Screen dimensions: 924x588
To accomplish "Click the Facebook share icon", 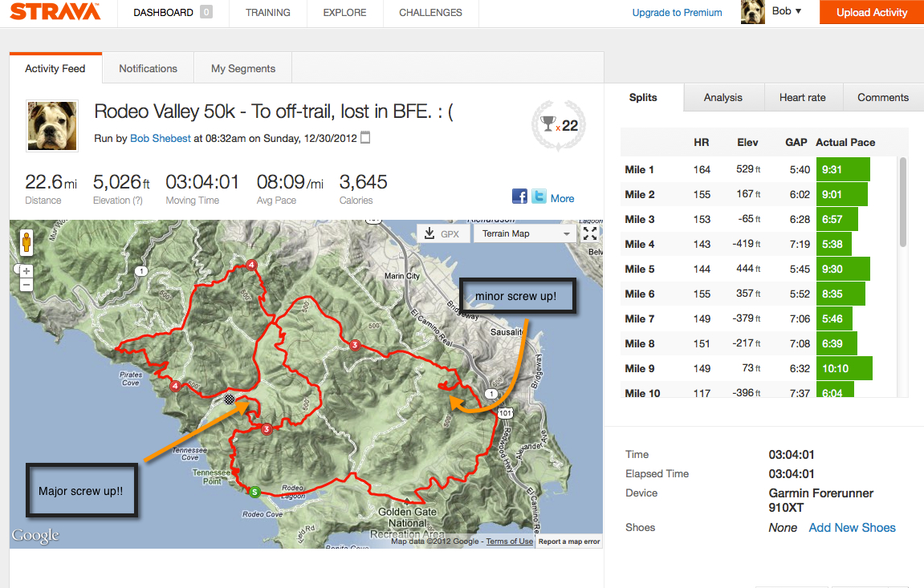I will [519, 197].
